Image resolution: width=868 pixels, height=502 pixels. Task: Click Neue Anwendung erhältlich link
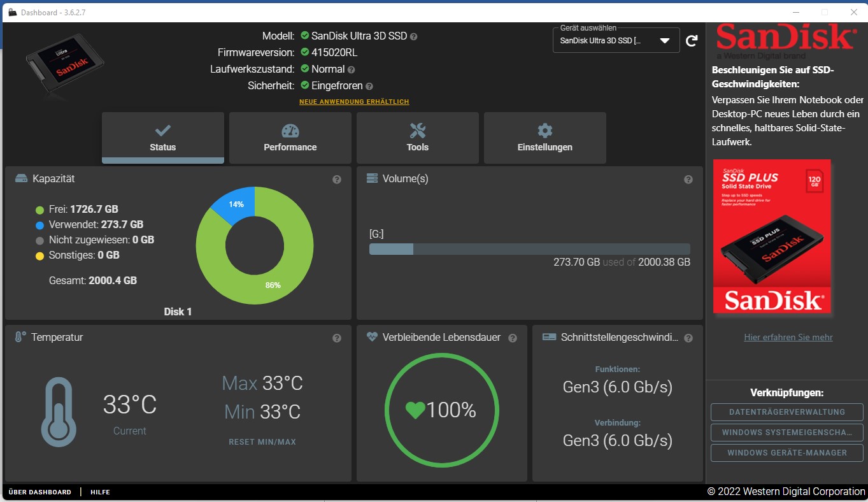[x=354, y=102]
